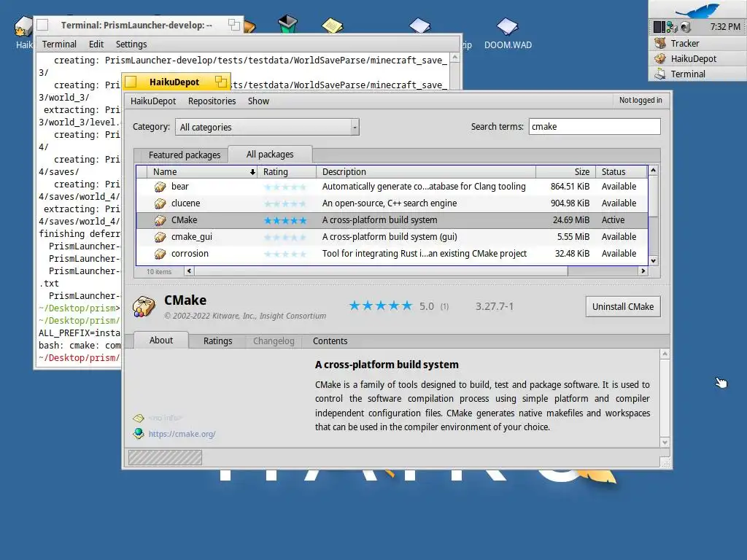Viewport: 747px width, 560px height.
Task: Click the large CMake package icon in details
Action: click(144, 306)
